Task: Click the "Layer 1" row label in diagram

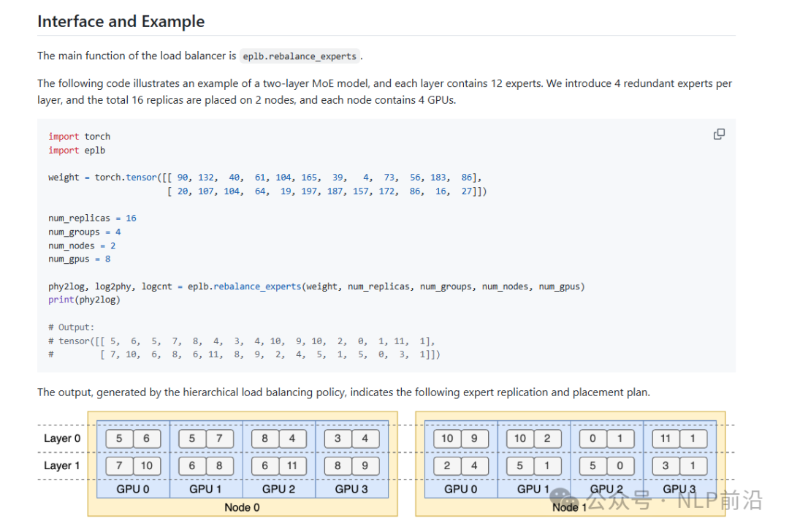Action: 62,465
